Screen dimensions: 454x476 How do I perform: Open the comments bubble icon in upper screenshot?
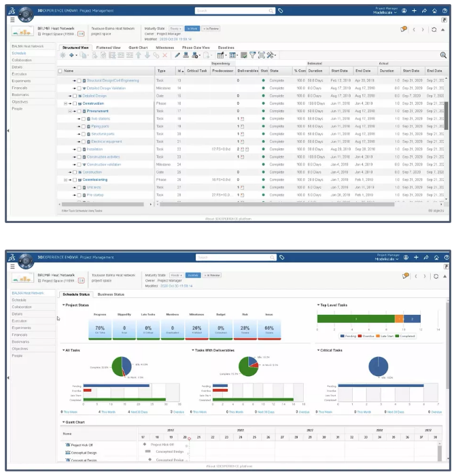click(x=404, y=29)
